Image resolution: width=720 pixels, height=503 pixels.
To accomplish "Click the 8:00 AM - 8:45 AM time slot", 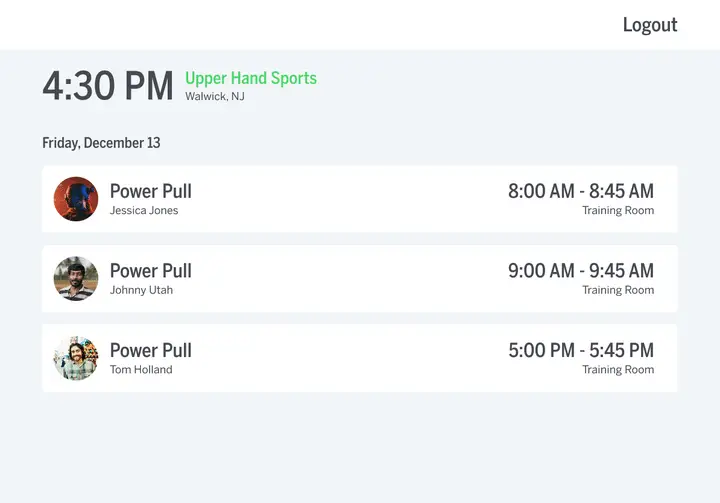I will click(581, 191).
